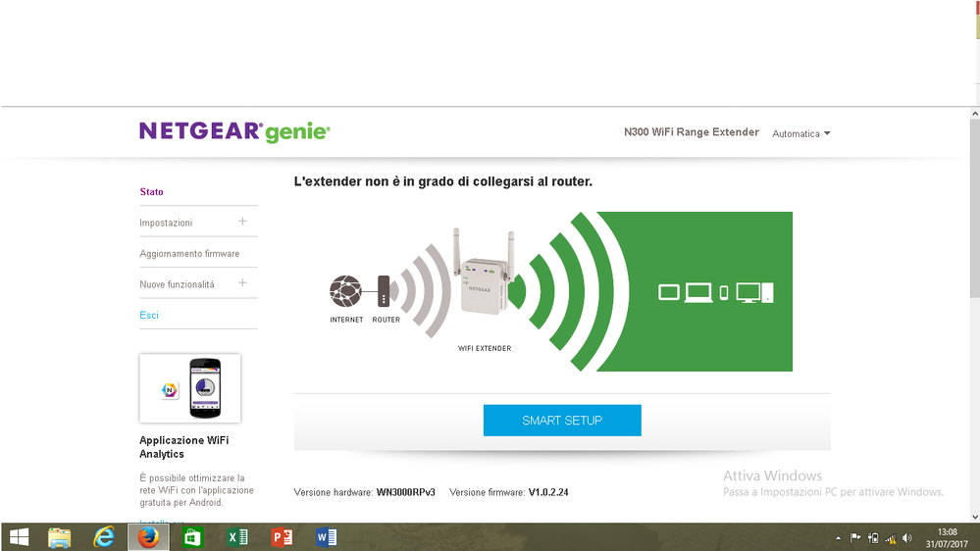This screenshot has height=551, width=980.
Task: Open the Windows Start button
Action: click(20, 537)
